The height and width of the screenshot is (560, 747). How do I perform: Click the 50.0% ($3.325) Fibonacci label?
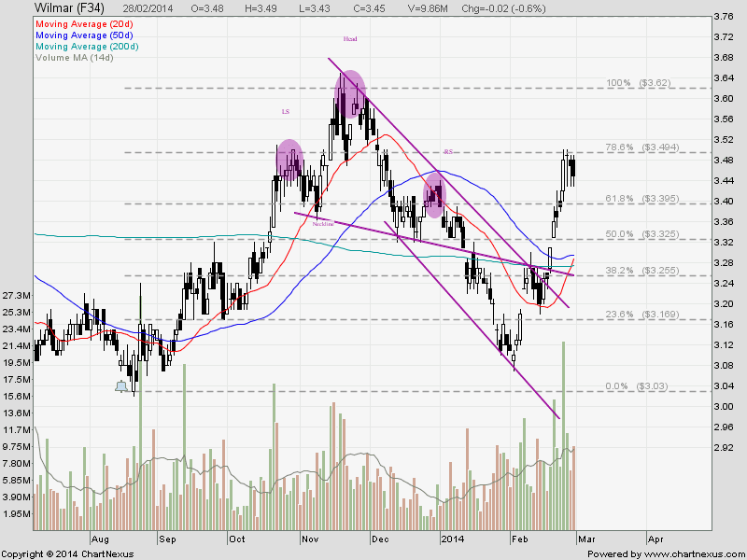pyautogui.click(x=642, y=234)
